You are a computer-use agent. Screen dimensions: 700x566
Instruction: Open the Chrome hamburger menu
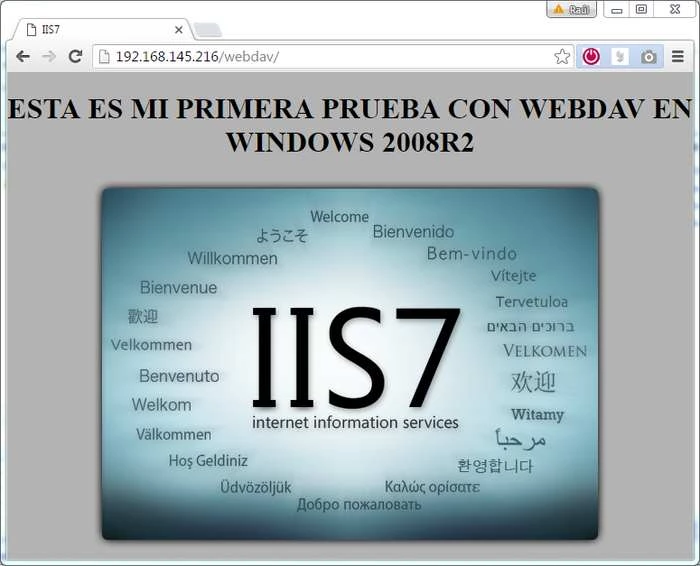click(678, 56)
